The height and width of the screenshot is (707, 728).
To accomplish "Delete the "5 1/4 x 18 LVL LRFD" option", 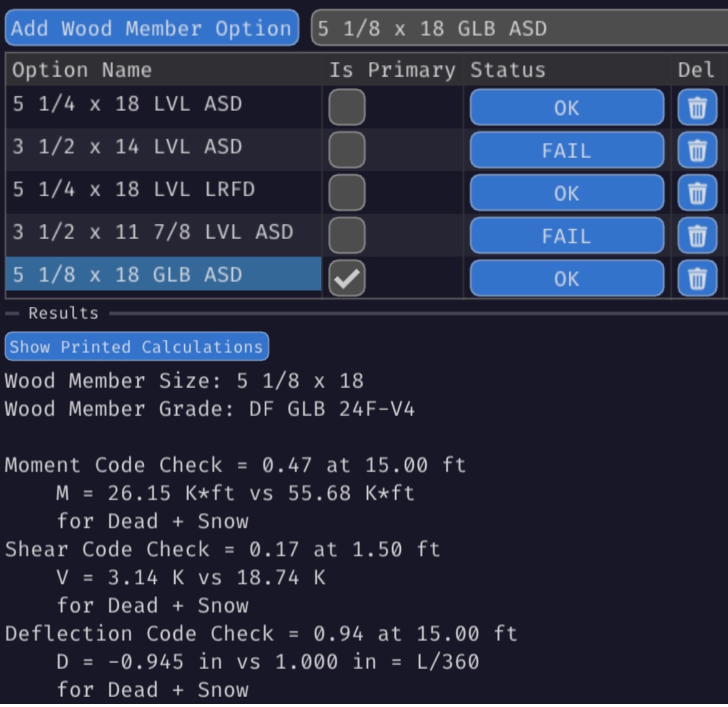I will (x=697, y=193).
